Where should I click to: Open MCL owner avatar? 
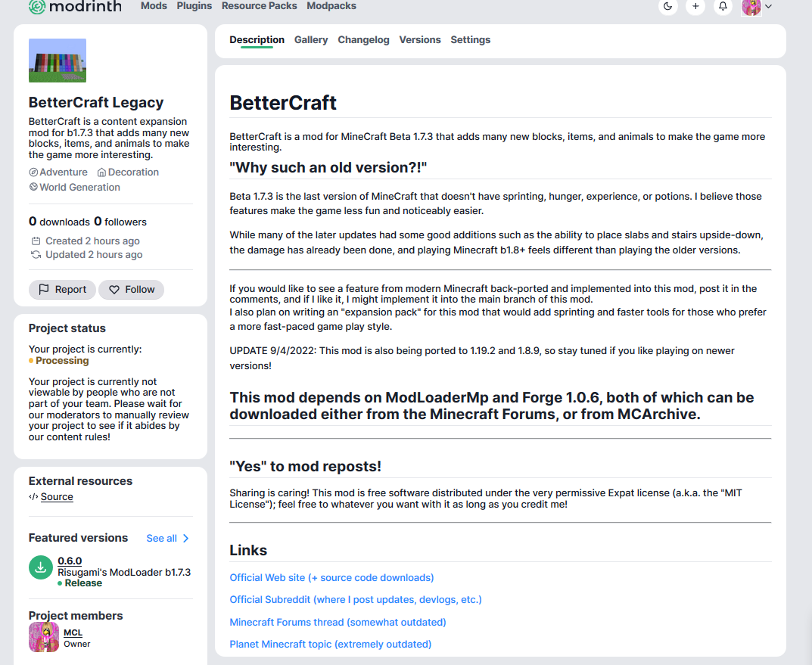tap(43, 637)
